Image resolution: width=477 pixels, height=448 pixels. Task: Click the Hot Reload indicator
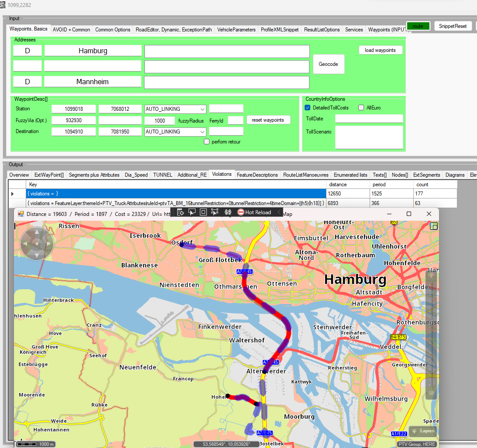coord(254,212)
